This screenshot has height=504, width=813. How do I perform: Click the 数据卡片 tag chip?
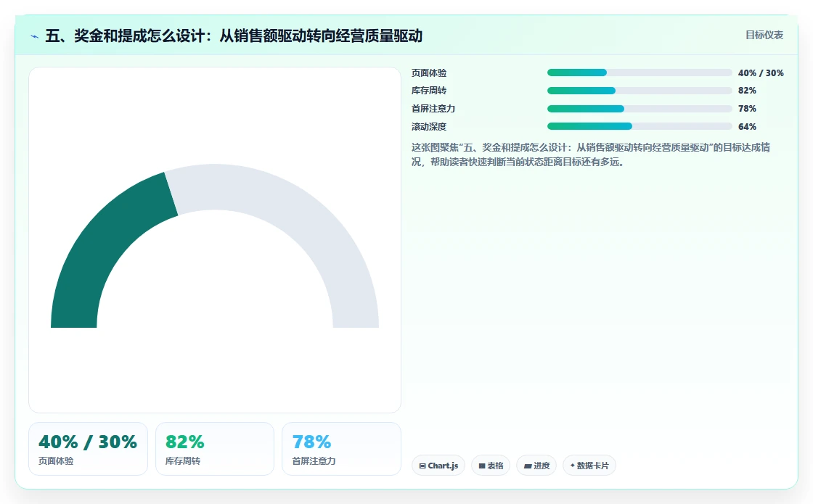[589, 466]
